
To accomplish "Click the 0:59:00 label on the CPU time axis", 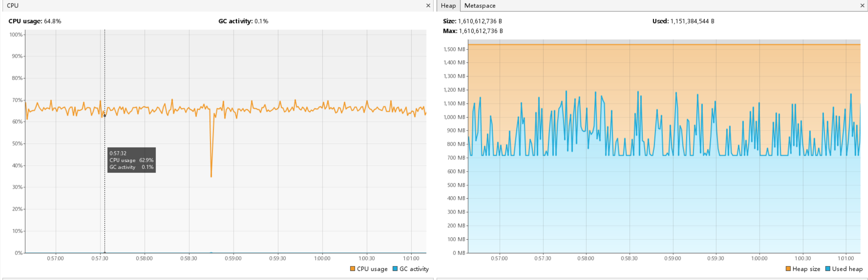I will tap(233, 259).
